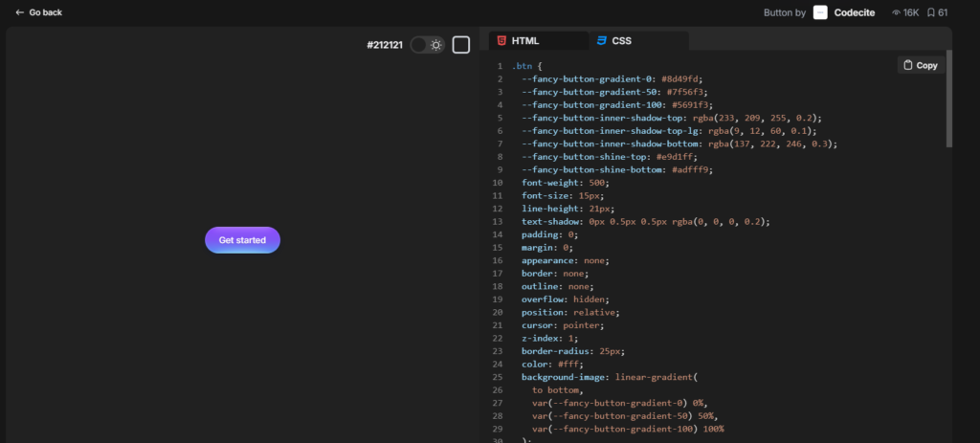Click the code editor vertical scrollbar

tap(949, 99)
